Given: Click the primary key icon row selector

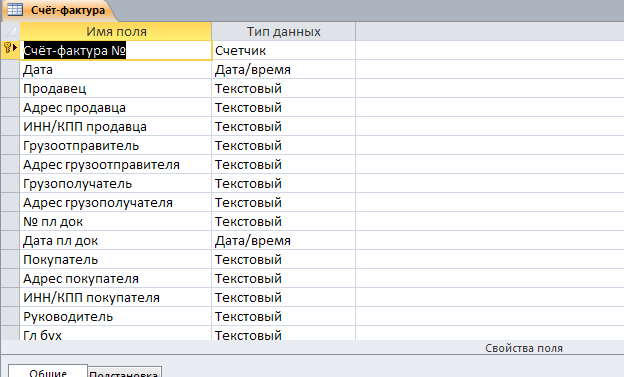Looking at the screenshot, I should [10, 50].
